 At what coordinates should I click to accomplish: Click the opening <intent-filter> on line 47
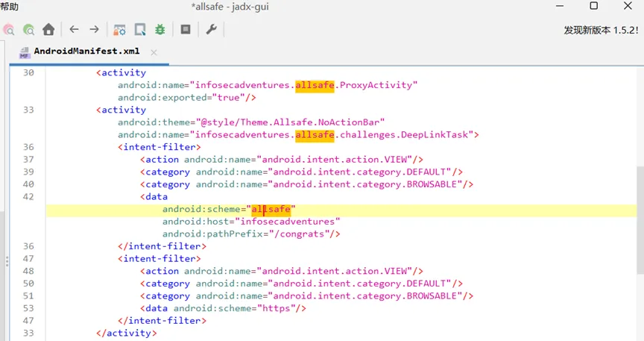pos(160,259)
